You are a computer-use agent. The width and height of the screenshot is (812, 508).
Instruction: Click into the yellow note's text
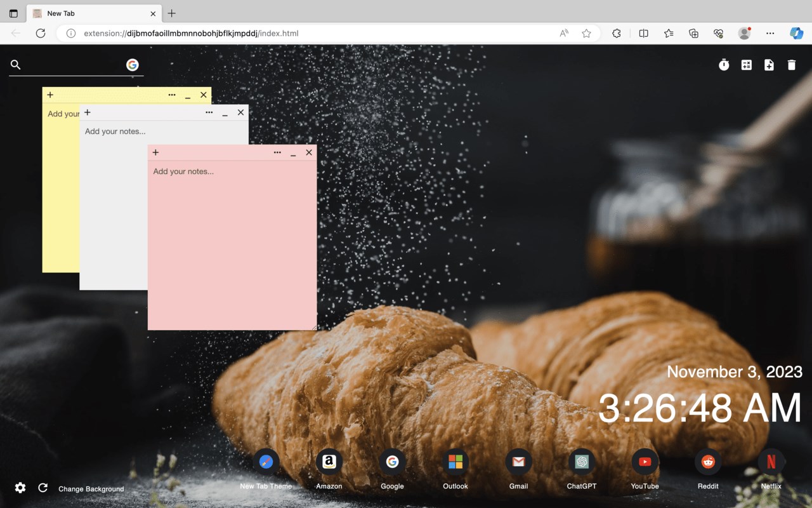coord(61,188)
